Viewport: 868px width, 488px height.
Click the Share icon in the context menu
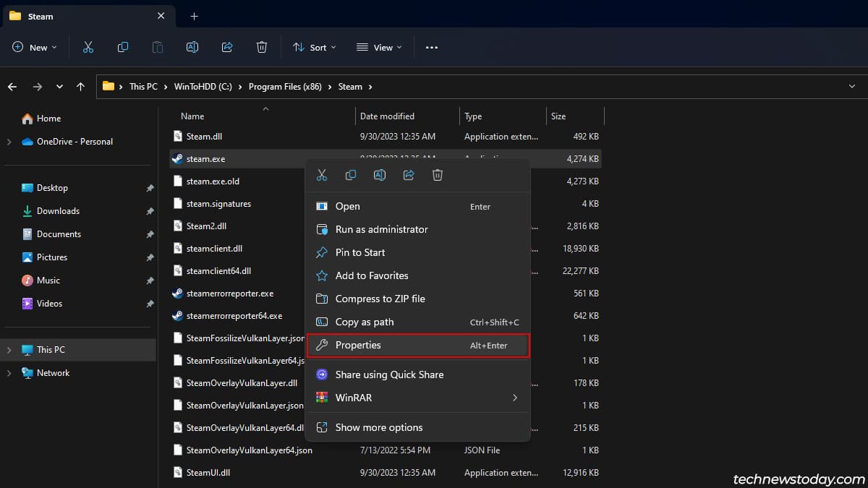pyautogui.click(x=409, y=175)
